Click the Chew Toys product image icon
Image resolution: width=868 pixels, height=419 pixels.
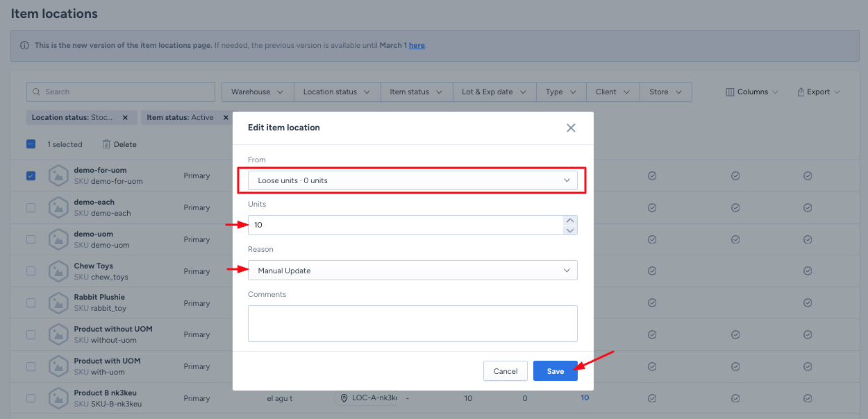click(x=58, y=271)
